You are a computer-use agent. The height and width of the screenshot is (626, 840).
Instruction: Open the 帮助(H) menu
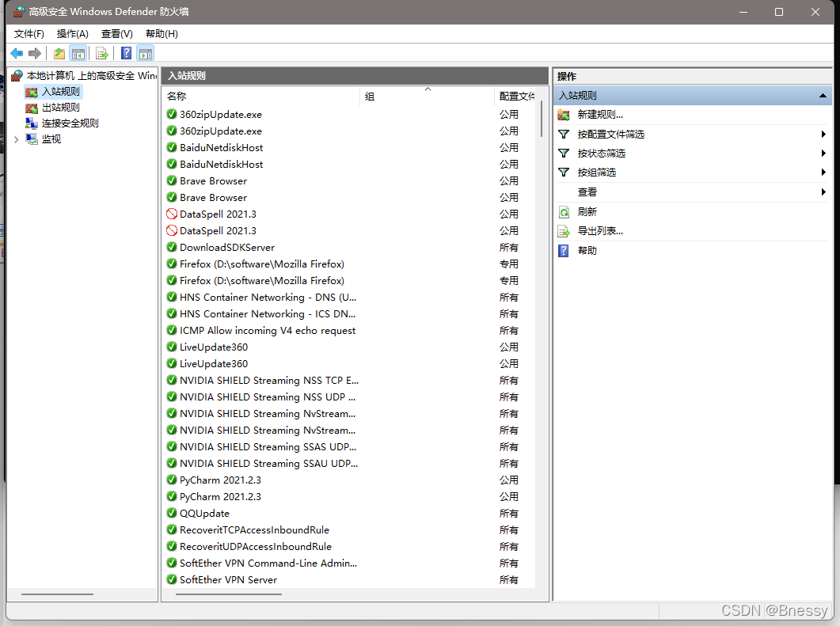click(162, 34)
